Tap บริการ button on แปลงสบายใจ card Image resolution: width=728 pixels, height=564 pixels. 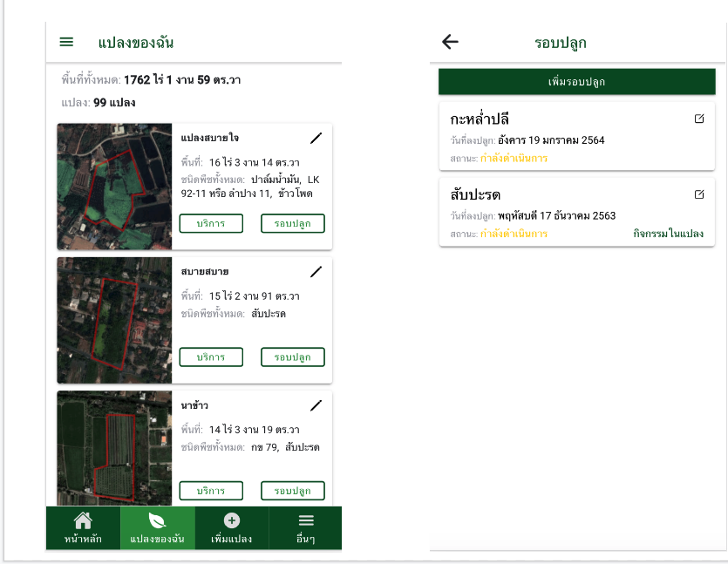[x=211, y=223]
